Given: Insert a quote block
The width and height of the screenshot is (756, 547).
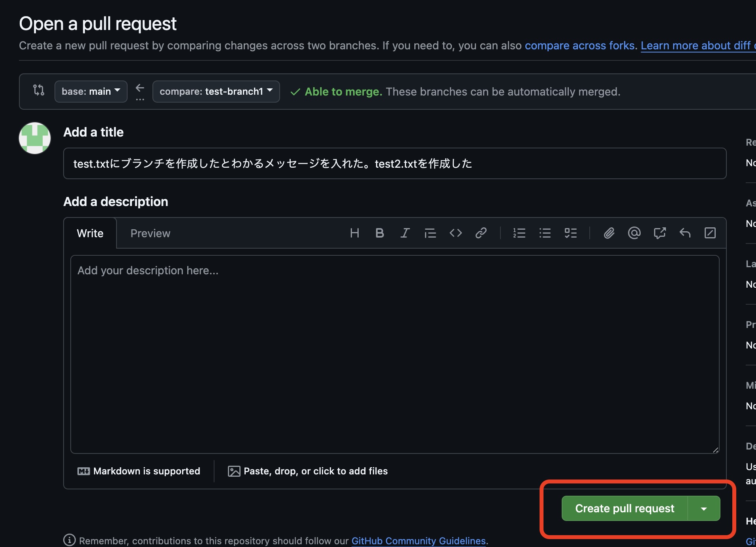Looking at the screenshot, I should point(430,233).
